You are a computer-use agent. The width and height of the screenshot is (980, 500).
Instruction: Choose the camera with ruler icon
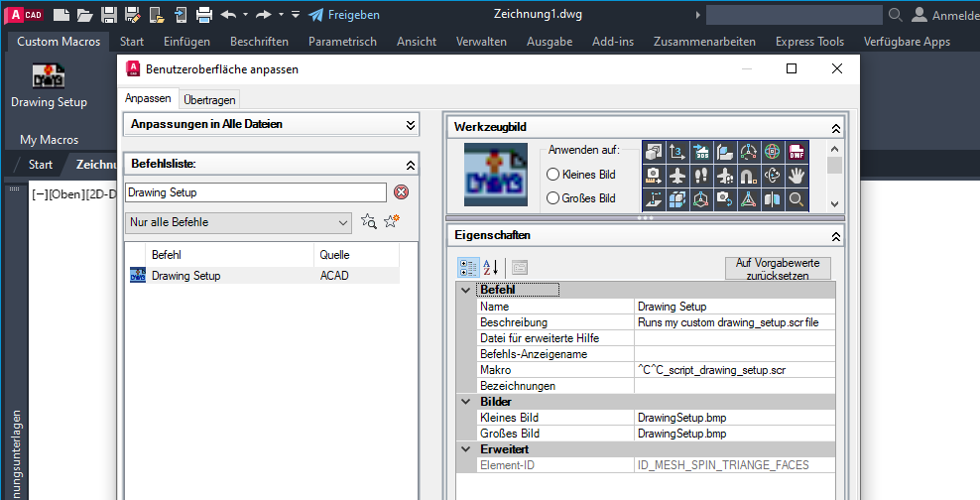pyautogui.click(x=654, y=176)
